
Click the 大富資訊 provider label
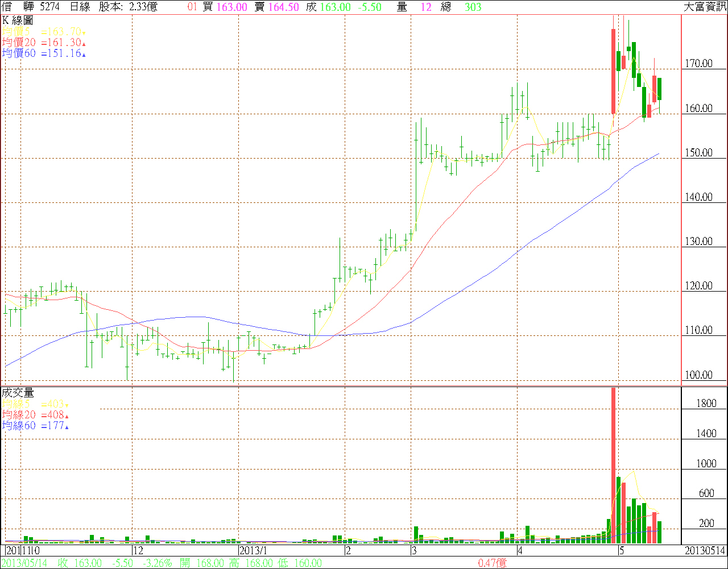pyautogui.click(x=704, y=7)
